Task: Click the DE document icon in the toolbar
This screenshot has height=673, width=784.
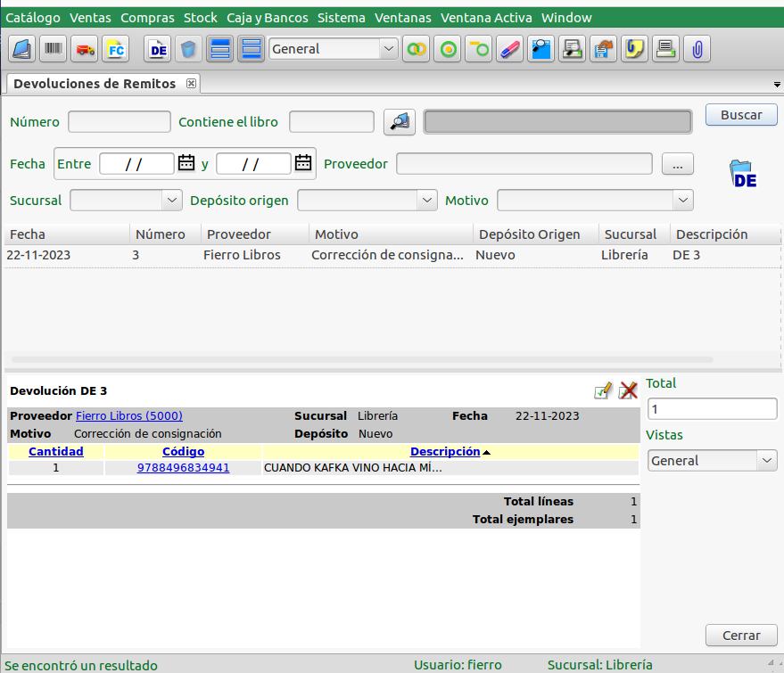Action: 158,49
